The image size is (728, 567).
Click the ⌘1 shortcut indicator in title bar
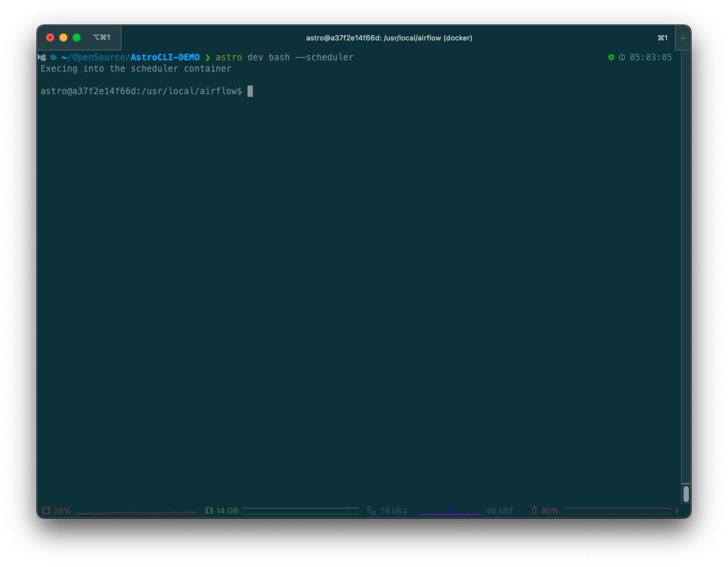pyautogui.click(x=662, y=38)
